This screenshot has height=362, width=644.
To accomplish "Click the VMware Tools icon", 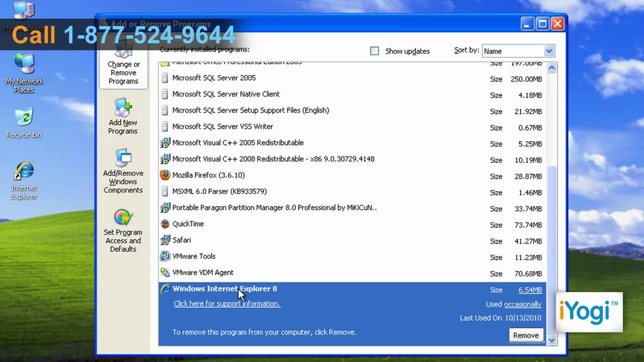I will click(x=165, y=256).
